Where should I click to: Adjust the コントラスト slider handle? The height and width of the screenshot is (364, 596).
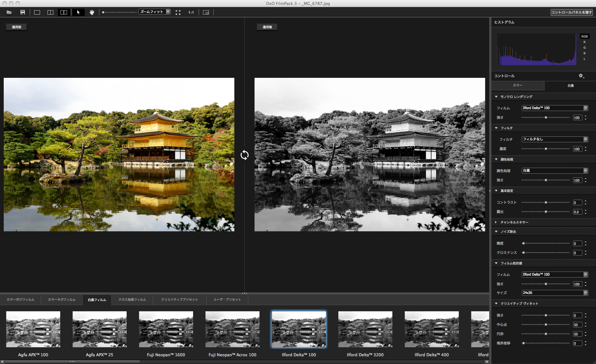pos(546,202)
